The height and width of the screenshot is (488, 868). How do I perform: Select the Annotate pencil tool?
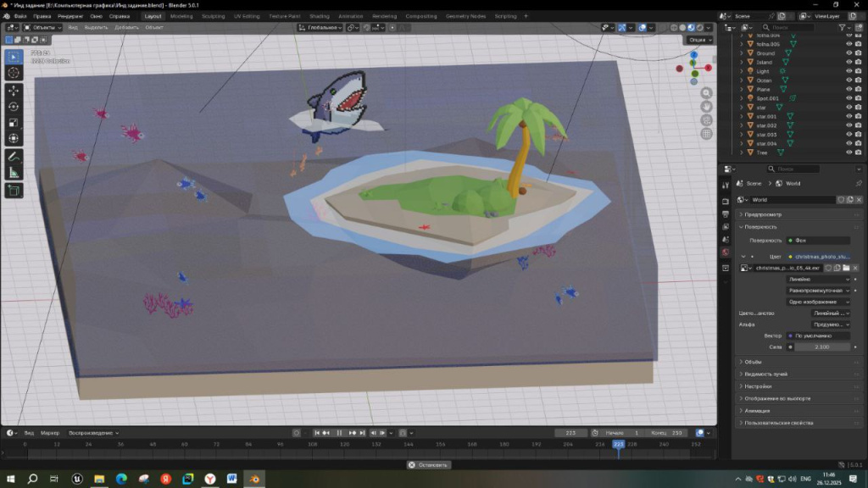coord(14,157)
